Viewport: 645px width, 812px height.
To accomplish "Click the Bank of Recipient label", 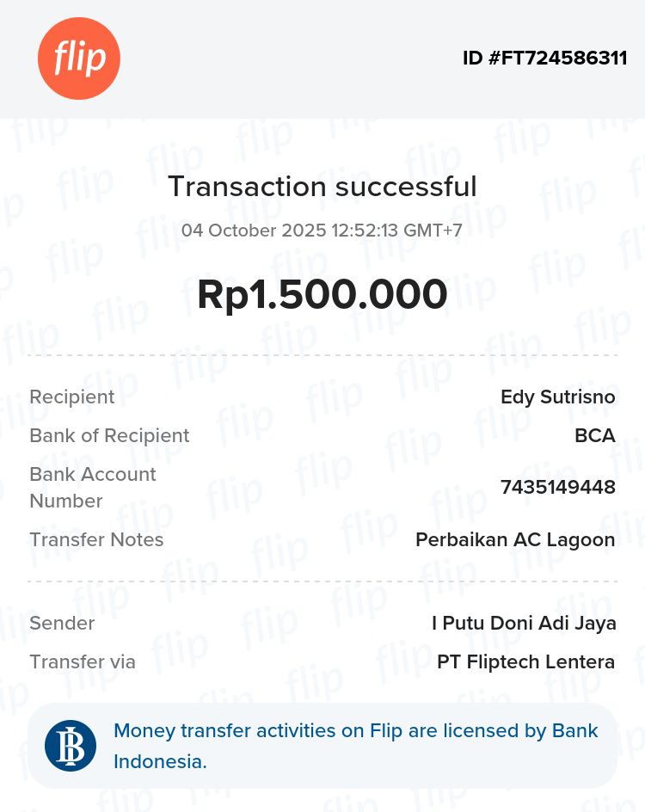I will point(109,435).
